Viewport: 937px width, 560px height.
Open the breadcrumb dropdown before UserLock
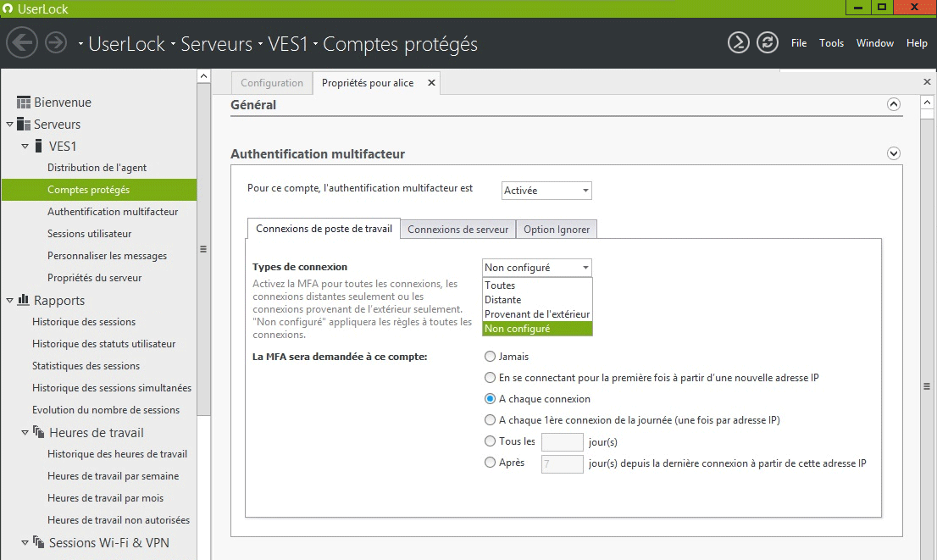point(80,43)
